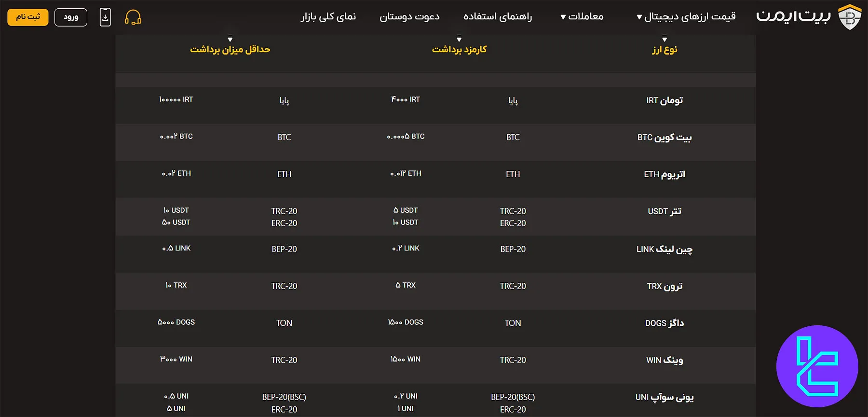Select the وینک WIN row label
This screenshot has height=417, width=868.
click(665, 360)
